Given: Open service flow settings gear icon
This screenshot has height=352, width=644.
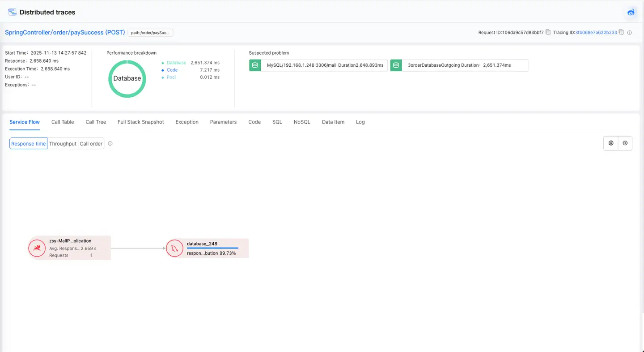Looking at the screenshot, I should pos(611,143).
